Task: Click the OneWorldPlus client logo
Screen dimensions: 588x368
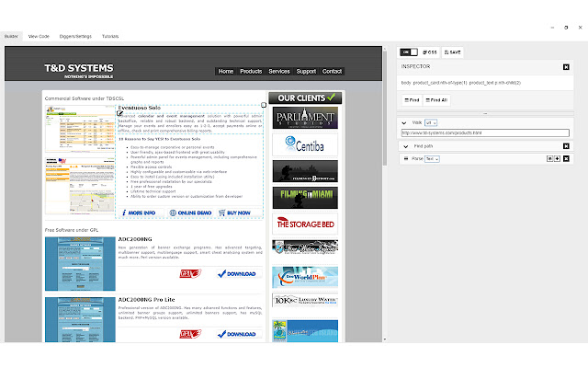Action: [305, 277]
